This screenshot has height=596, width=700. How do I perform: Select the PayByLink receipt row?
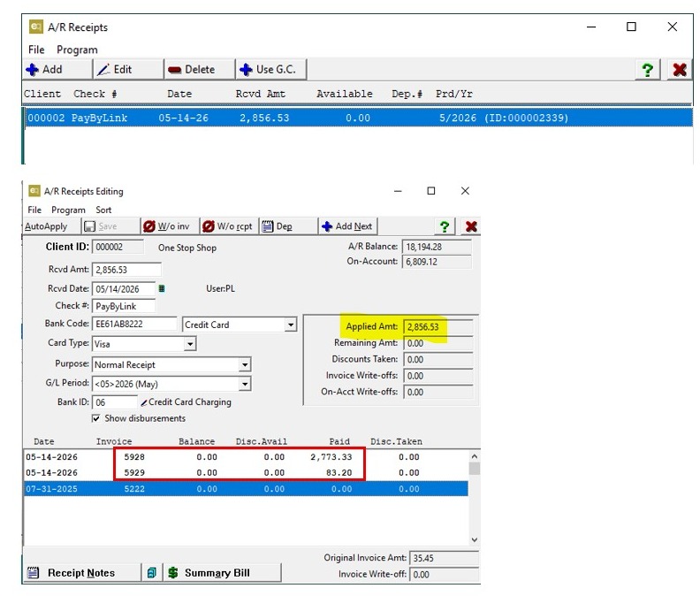pos(359,118)
